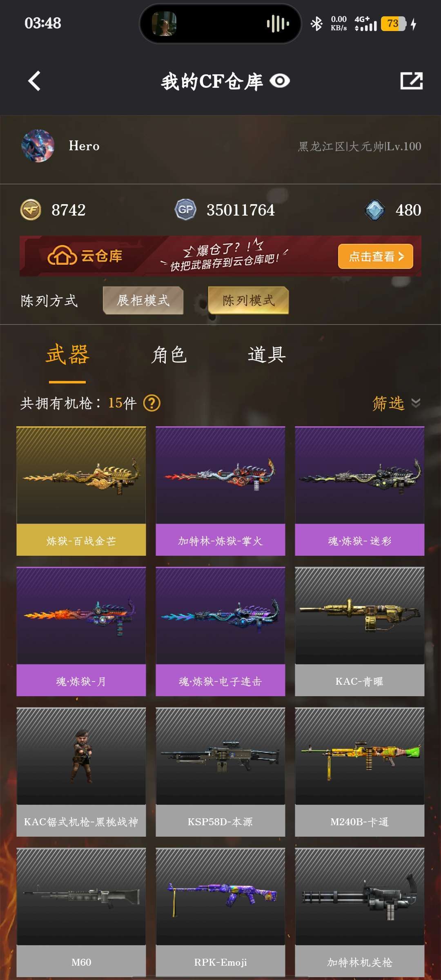441x980 pixels.
Task: Click the 点击查看 button
Action: click(x=376, y=256)
